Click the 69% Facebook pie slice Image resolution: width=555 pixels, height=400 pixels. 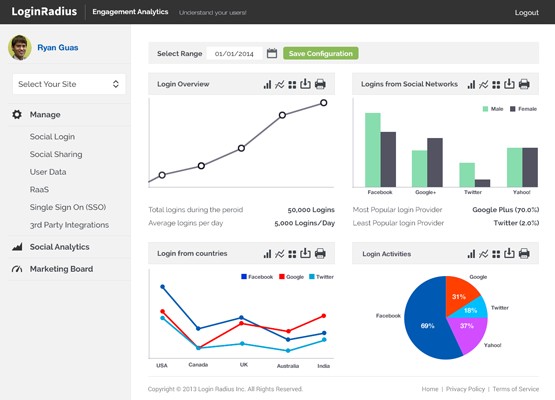(427, 326)
